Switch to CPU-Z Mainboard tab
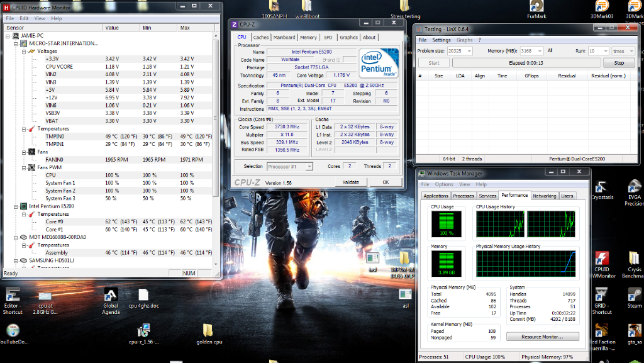This screenshot has width=644, height=363. click(284, 37)
